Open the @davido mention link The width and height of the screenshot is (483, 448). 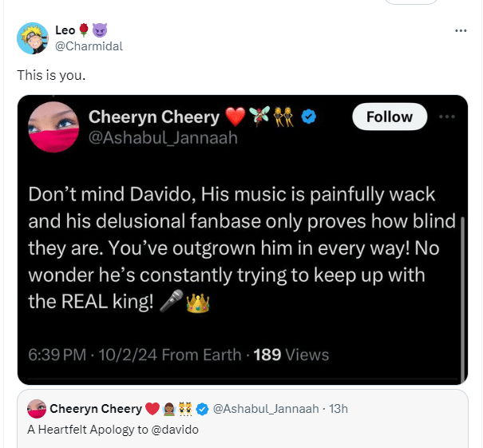[x=175, y=430]
